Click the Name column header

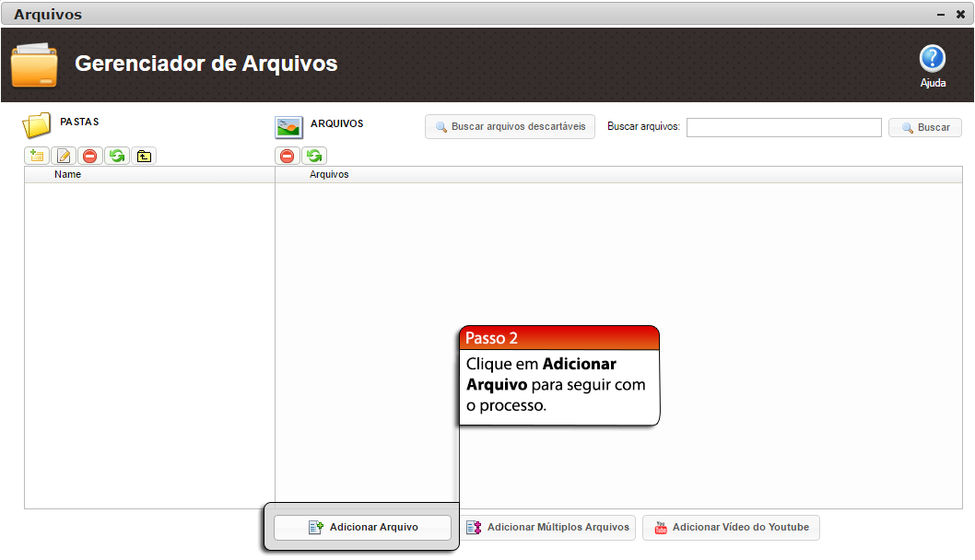pyautogui.click(x=67, y=174)
